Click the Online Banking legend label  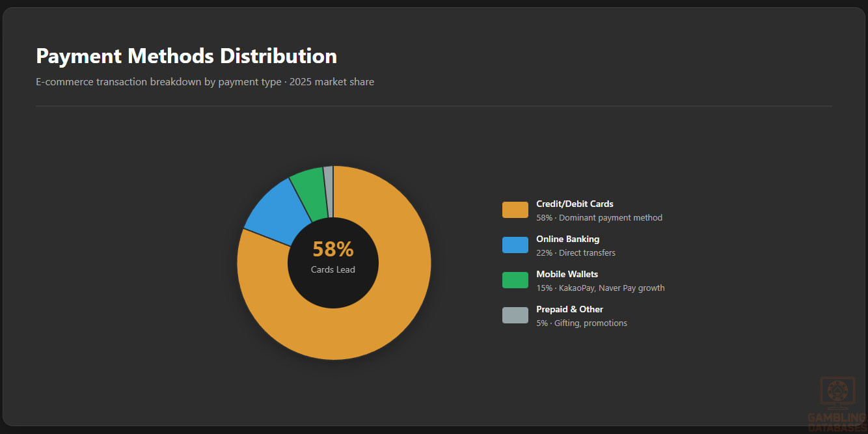pos(567,239)
